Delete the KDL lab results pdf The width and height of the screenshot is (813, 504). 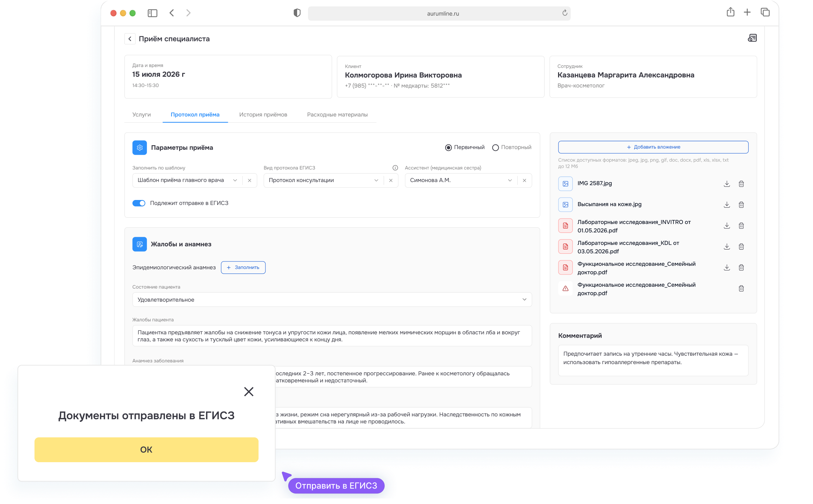click(x=741, y=247)
